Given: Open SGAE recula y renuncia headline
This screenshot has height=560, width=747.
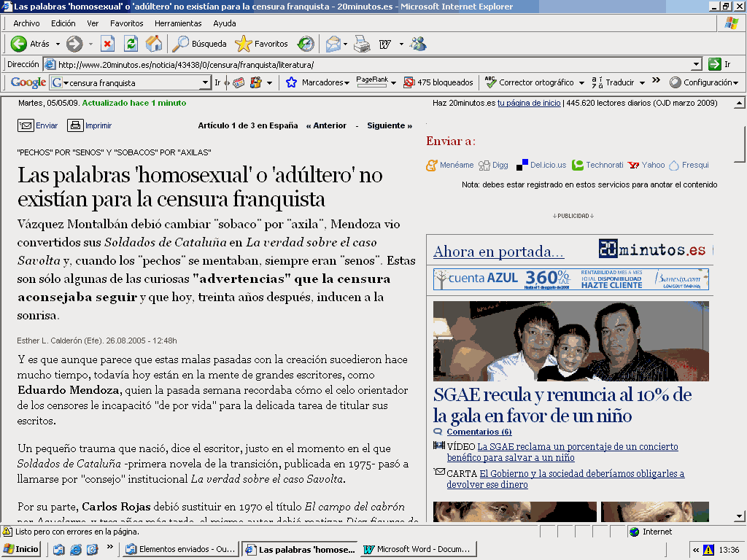Looking at the screenshot, I should (x=562, y=405).
